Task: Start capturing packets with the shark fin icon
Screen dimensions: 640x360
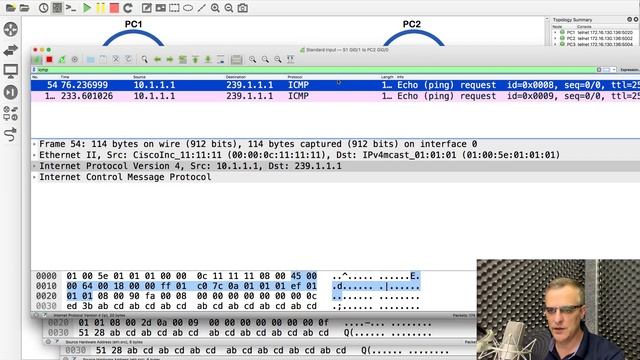Action: [x=37, y=60]
